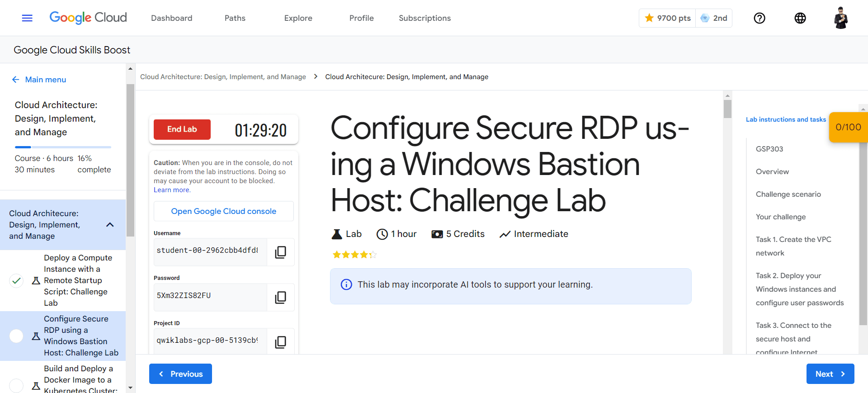Jump to Task 2. Deploy your Windows instances
868x393 pixels.
(x=800, y=289)
